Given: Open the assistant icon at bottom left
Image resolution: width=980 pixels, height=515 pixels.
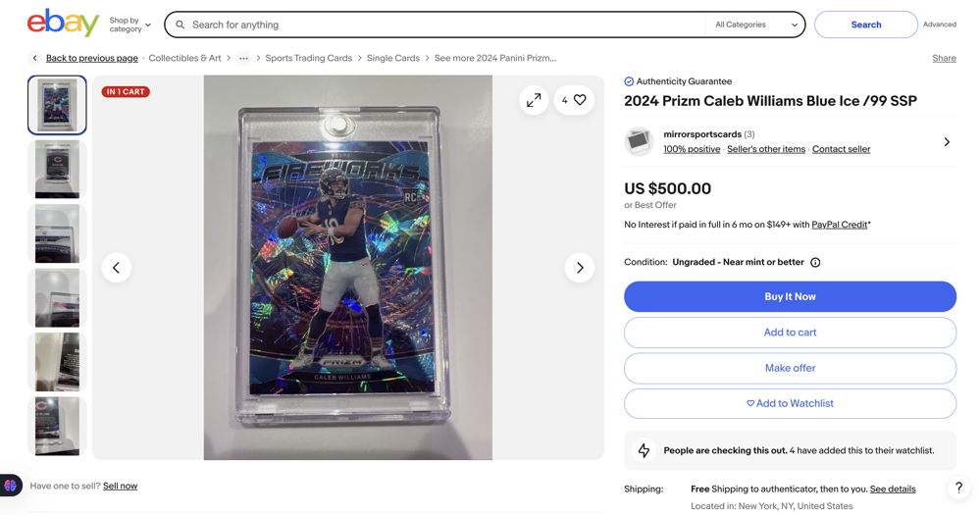Looking at the screenshot, I should tap(11, 486).
